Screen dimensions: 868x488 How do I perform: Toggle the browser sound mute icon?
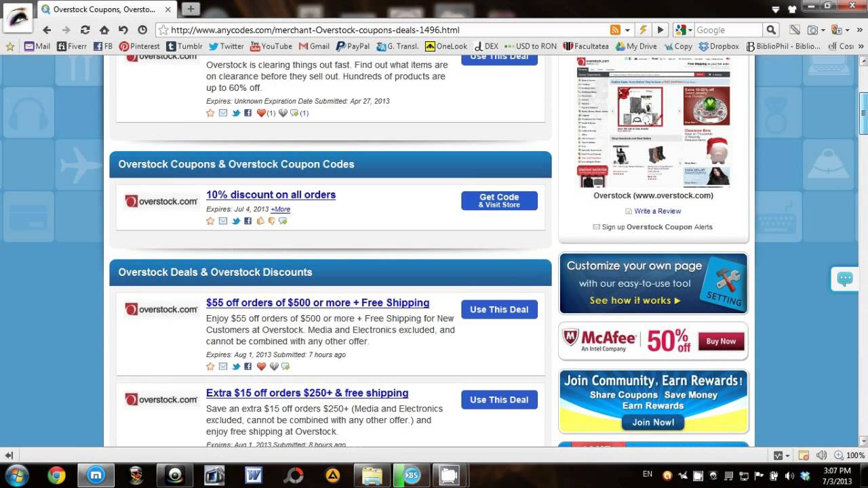821,455
